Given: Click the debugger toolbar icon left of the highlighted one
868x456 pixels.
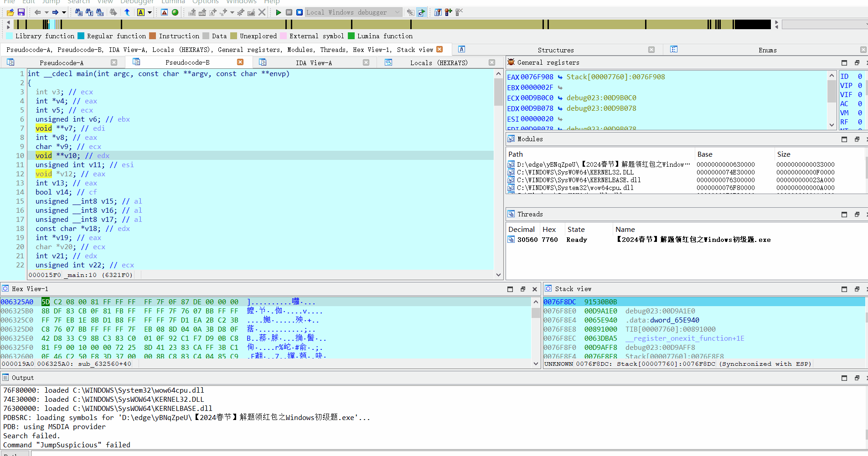Looking at the screenshot, I should pos(411,12).
